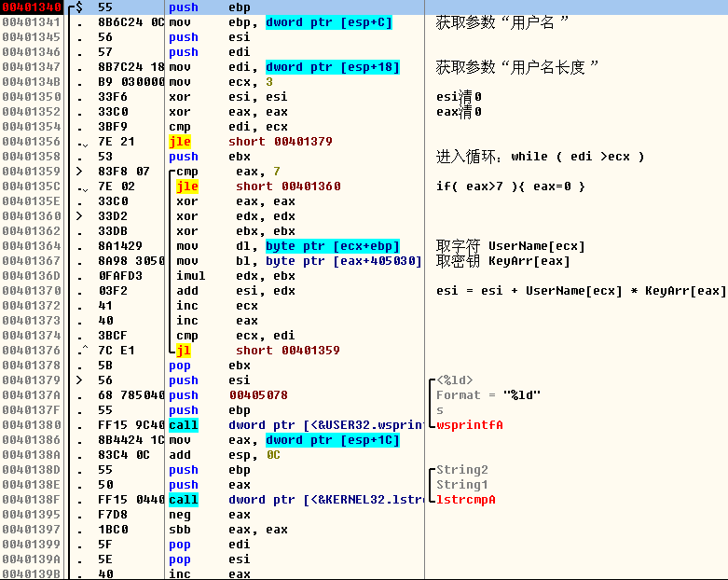The height and width of the screenshot is (580, 728).
Task: Click address 00401359
Action: point(32,172)
